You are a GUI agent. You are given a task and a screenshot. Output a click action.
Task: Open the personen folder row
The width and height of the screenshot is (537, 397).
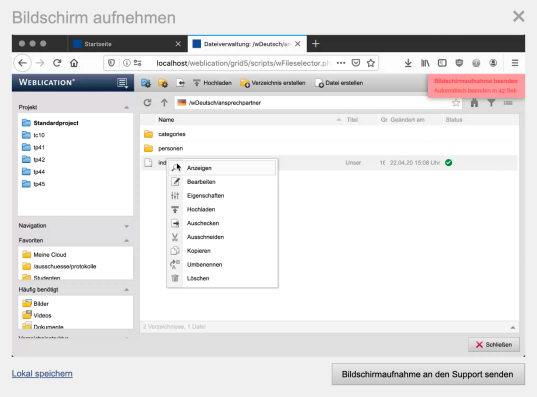pos(330,148)
